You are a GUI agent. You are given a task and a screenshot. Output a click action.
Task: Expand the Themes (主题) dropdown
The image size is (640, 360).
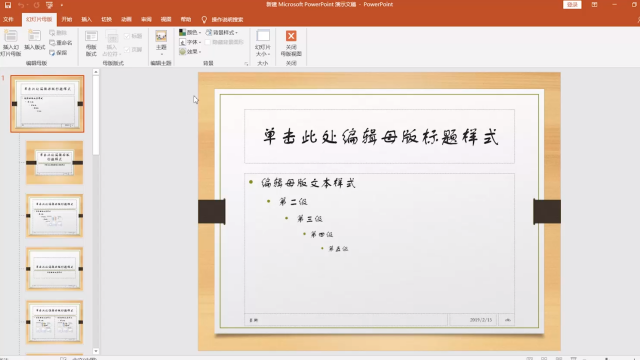[x=161, y=43]
